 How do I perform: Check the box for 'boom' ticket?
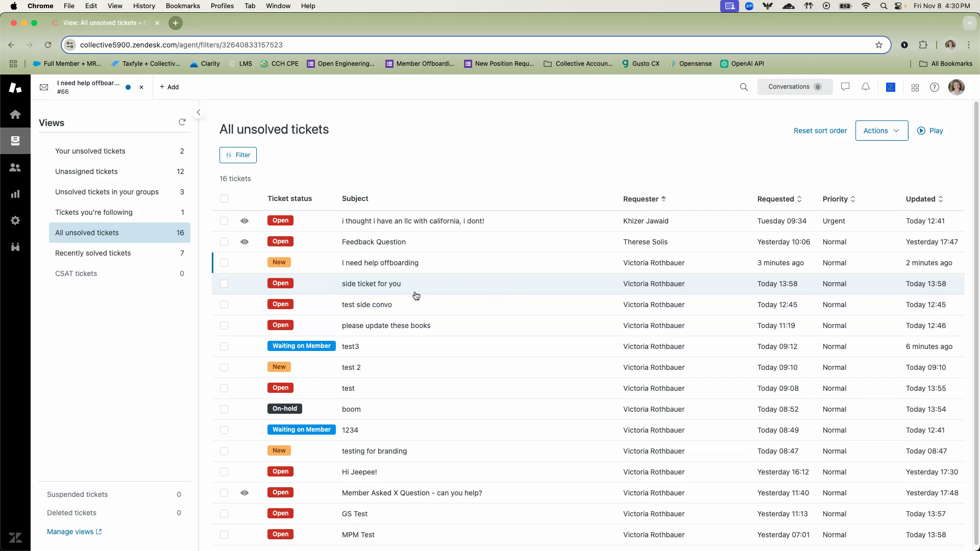pos(224,409)
